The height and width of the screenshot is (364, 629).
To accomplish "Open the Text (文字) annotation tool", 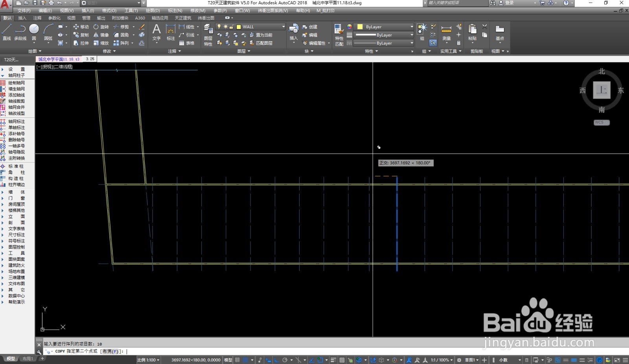I will point(156,32).
